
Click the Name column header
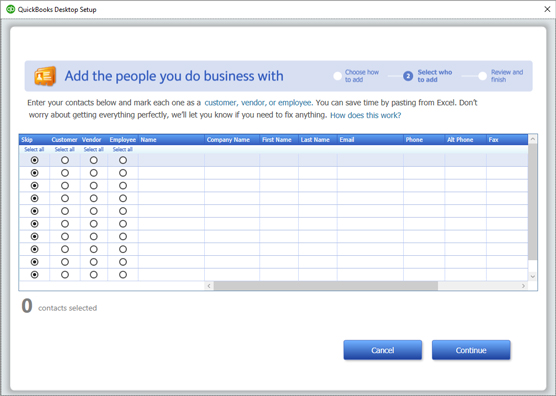tap(171, 140)
